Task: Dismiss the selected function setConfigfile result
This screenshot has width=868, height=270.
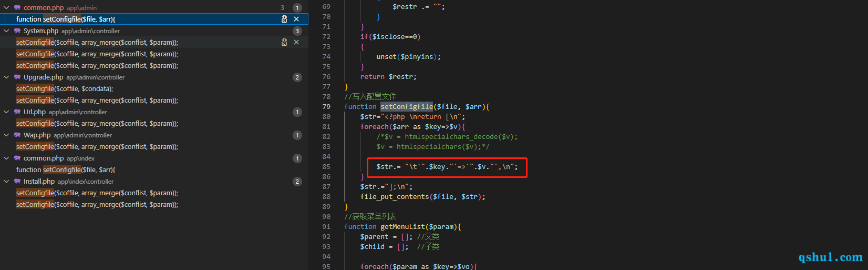Action: pos(296,19)
